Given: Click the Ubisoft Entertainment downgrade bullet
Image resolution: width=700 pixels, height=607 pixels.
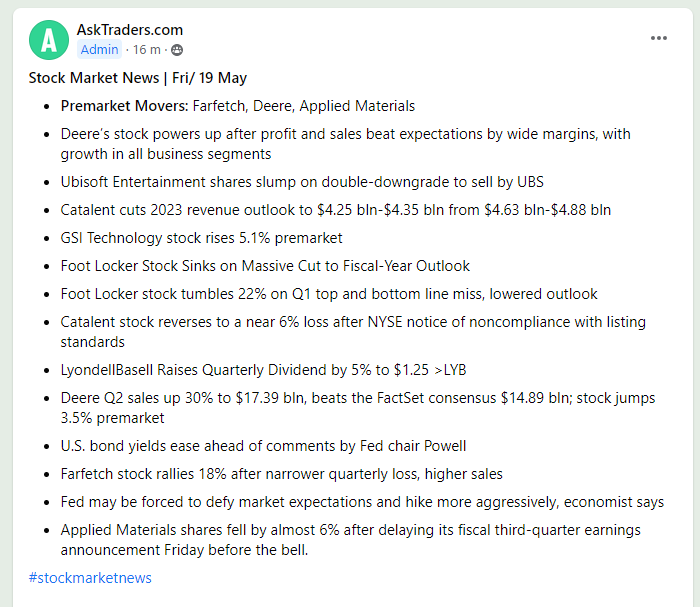Looking at the screenshot, I should point(301,182).
